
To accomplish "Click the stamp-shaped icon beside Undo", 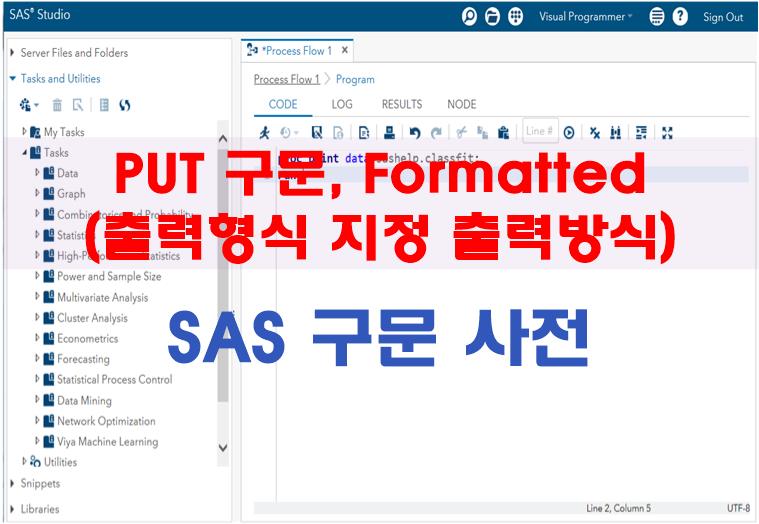I will tap(389, 132).
